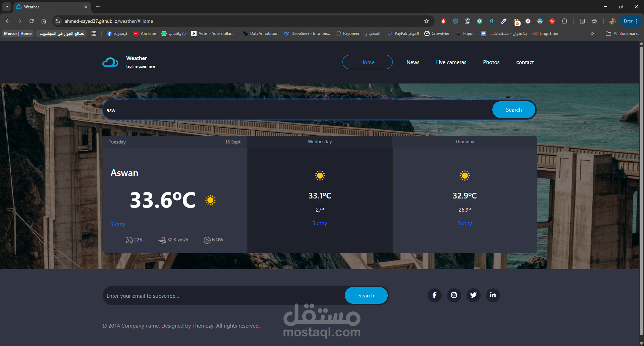Select the Home navigation tab
This screenshot has height=346, width=644.
tap(367, 62)
